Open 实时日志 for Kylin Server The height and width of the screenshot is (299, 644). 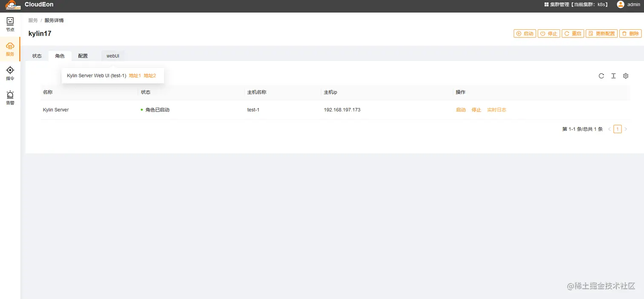point(497,110)
